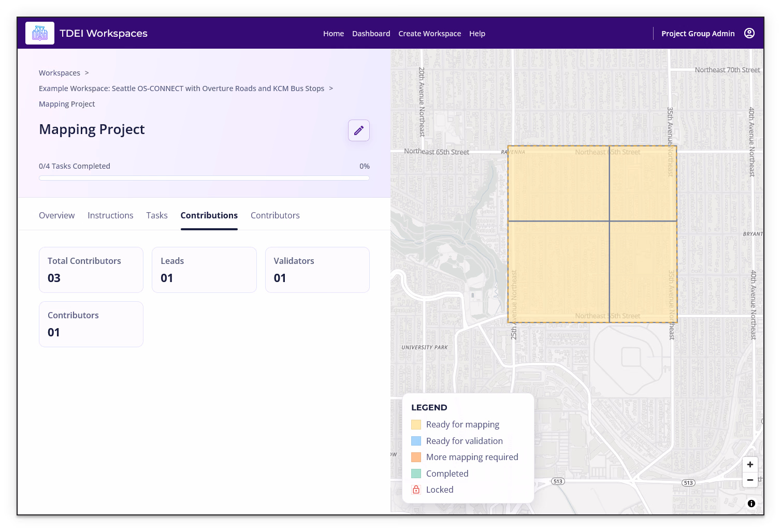Click 'Ready for validation' legend label
The width and height of the screenshot is (781, 532).
point(465,441)
